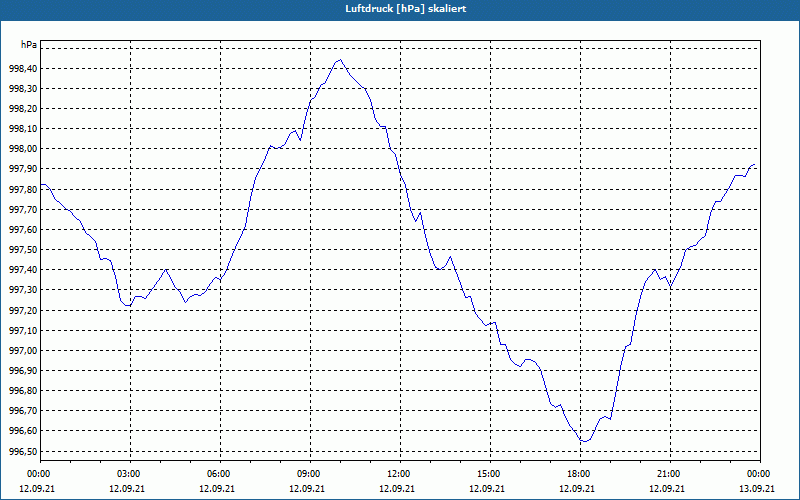
Task: Click the hPa unit label
Action: [29, 45]
